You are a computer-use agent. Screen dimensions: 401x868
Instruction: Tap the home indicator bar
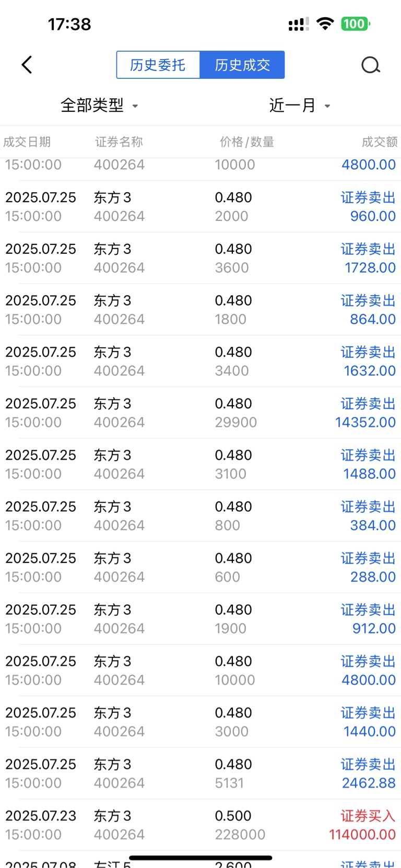(x=200, y=858)
